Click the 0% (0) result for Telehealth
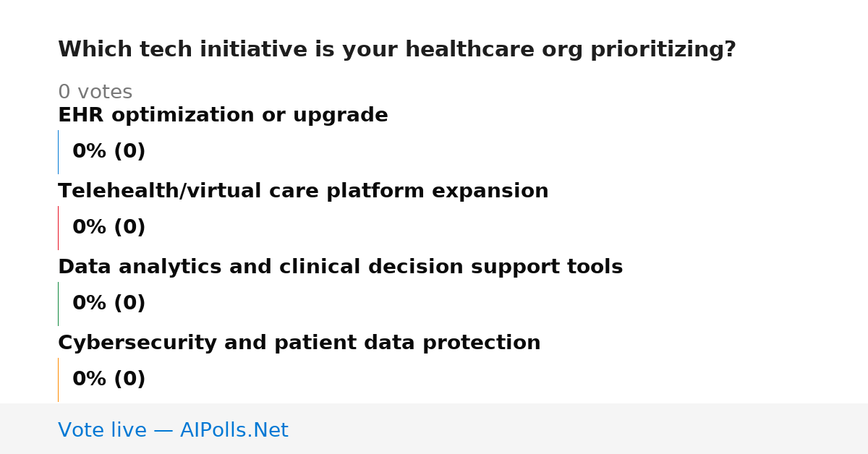Image resolution: width=868 pixels, height=454 pixels. pyautogui.click(x=109, y=228)
